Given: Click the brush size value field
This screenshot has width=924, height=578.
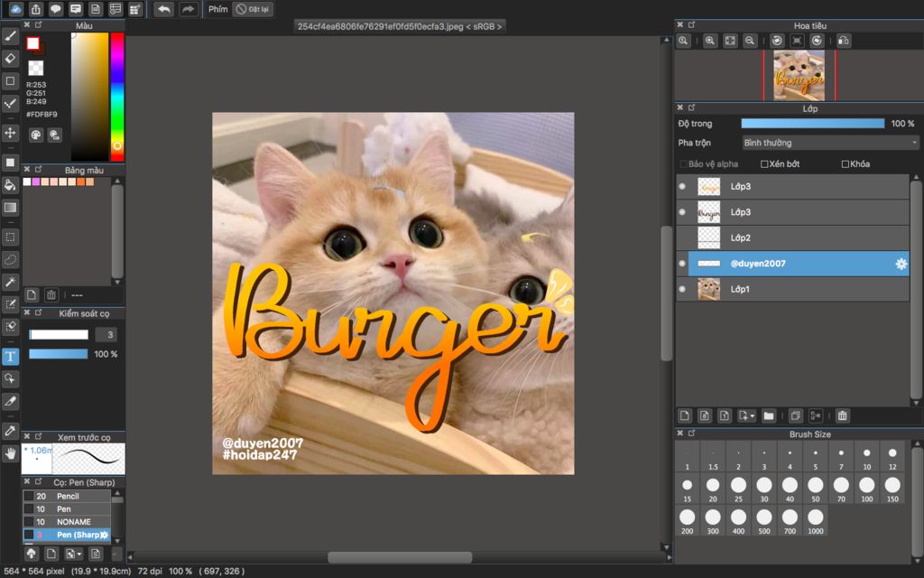Looking at the screenshot, I should [106, 335].
